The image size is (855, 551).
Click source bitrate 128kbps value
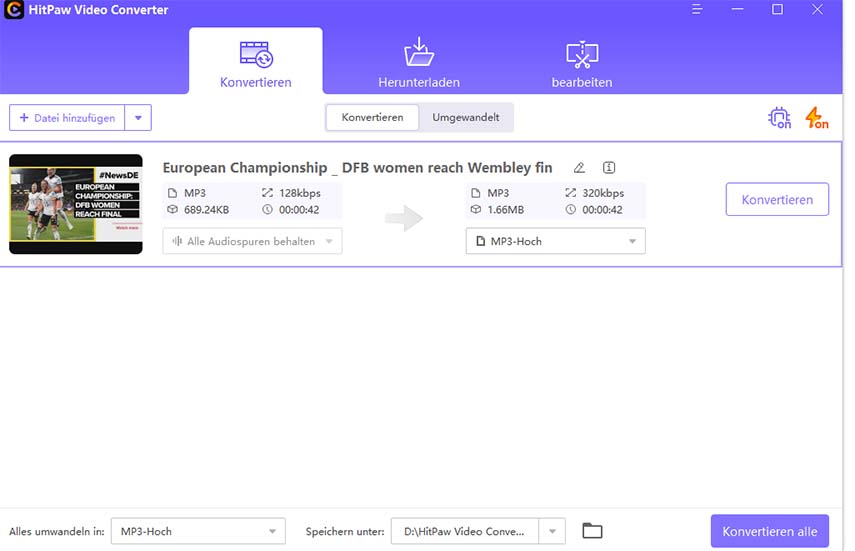(x=299, y=193)
